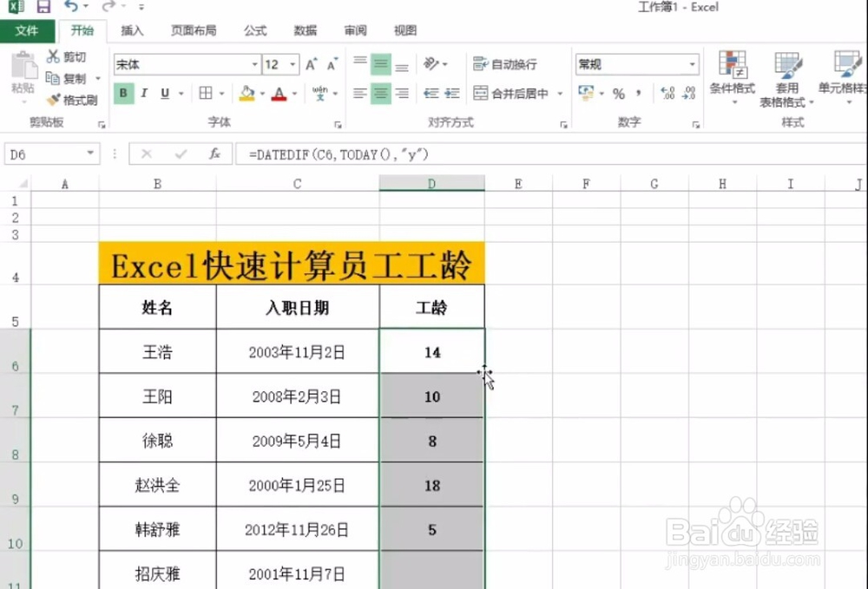This screenshot has height=589, width=868.
Task: Open the undo history dropdown arrow
Action: (x=86, y=6)
